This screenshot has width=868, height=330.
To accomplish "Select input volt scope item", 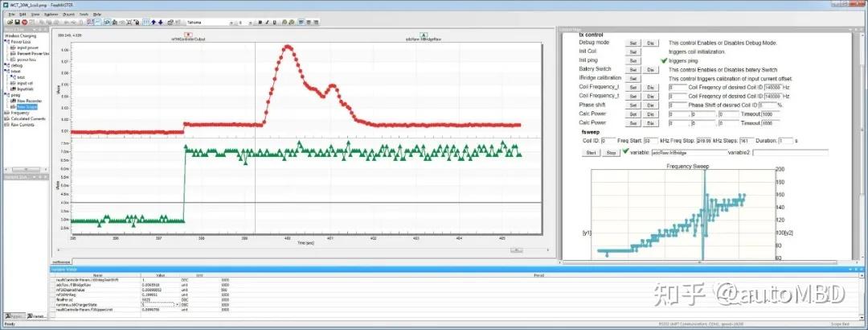I will pyautogui.click(x=25, y=83).
